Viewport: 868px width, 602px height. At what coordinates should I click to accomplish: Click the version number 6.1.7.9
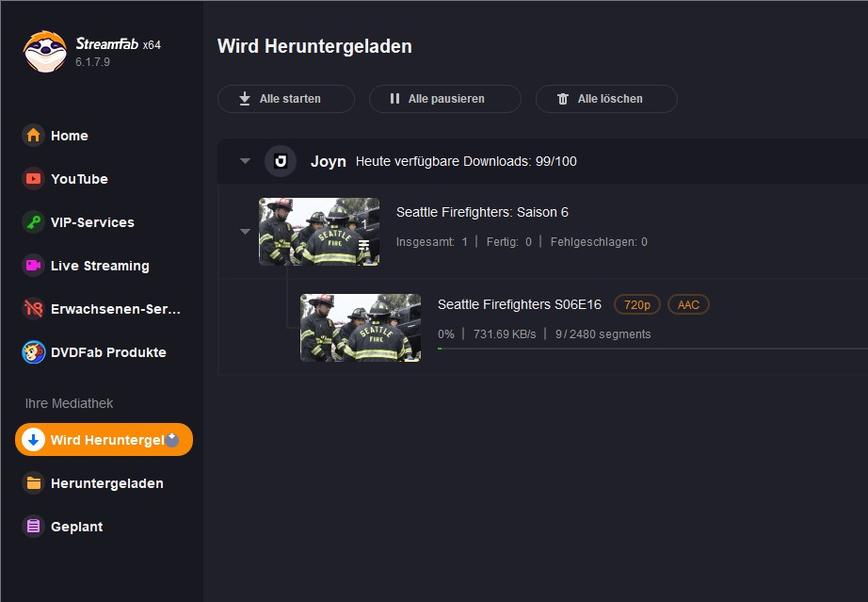point(92,62)
